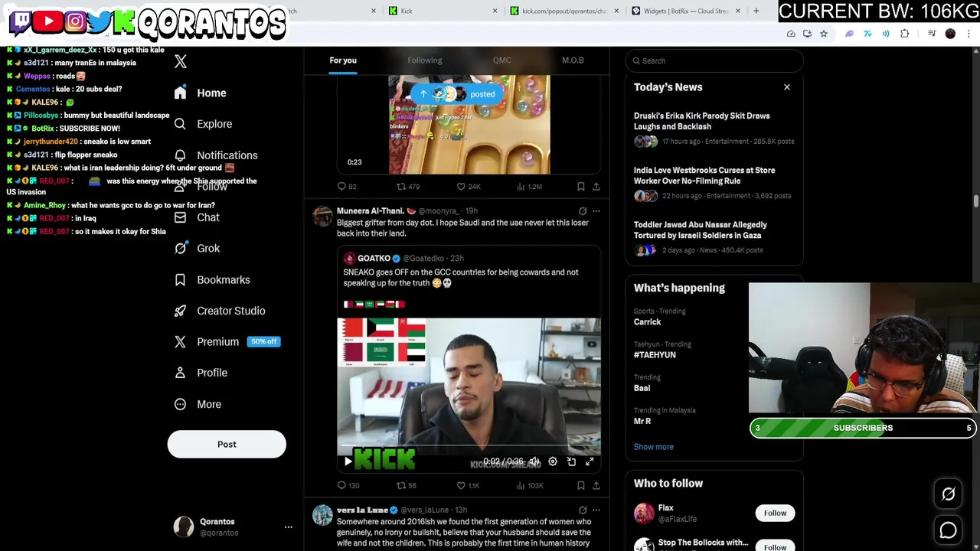This screenshot has width=980, height=551.
Task: Open Home in sidebar
Action: point(200,93)
